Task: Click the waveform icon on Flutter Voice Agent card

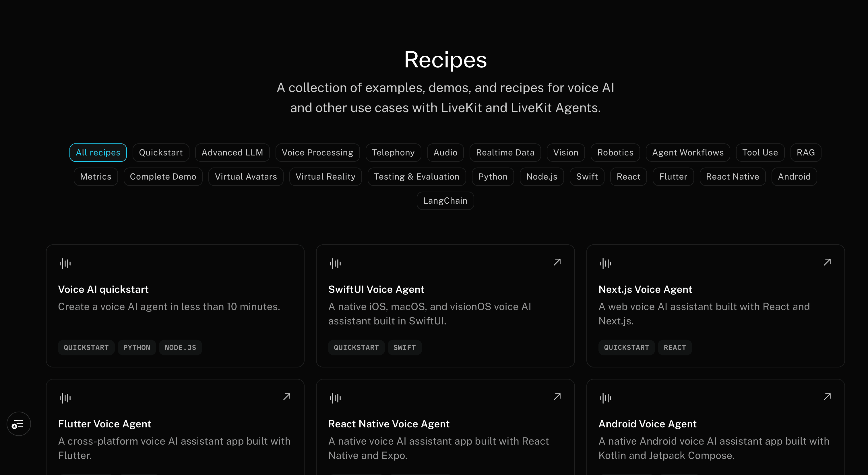Action: [65, 398]
